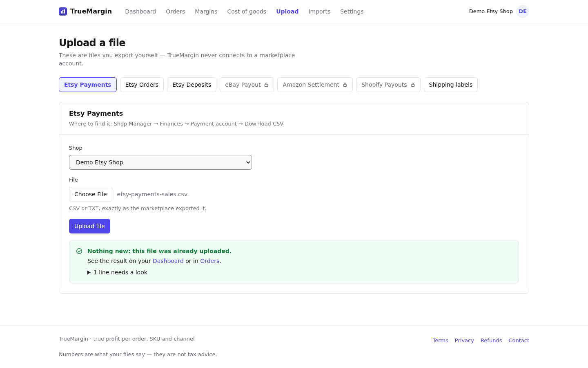Click the lock icon on eBay Payout
This screenshot has height=368, width=588.
(x=266, y=85)
